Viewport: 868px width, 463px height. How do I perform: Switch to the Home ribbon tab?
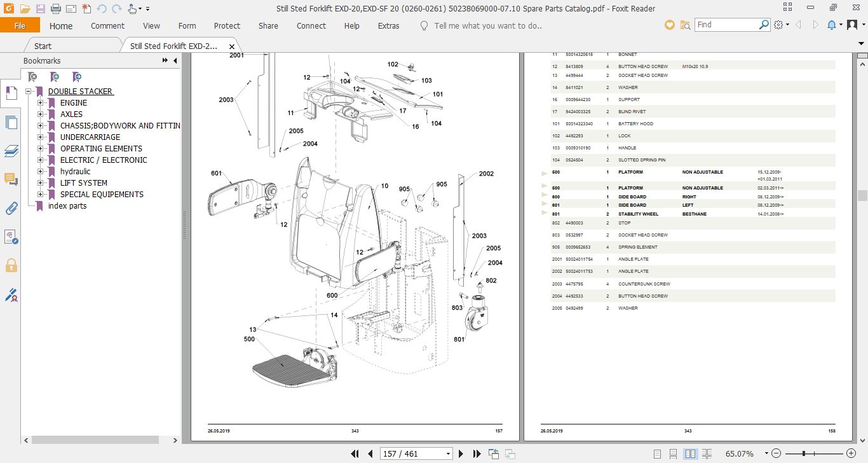61,26
